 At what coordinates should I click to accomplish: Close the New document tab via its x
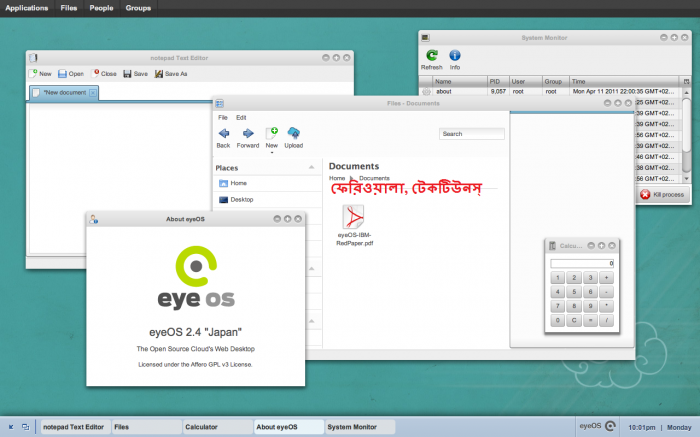point(92,92)
